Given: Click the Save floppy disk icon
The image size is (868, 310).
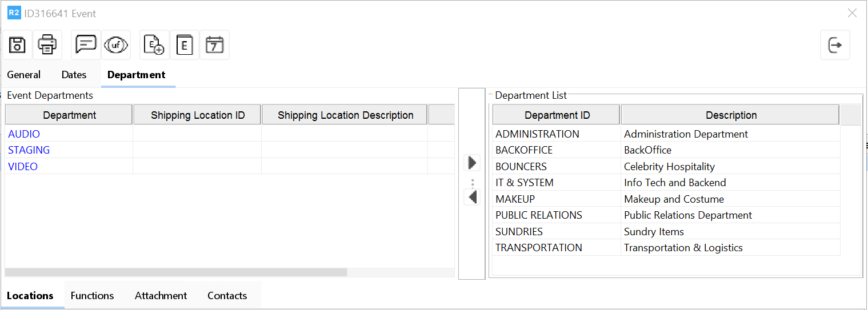Looking at the screenshot, I should click(x=18, y=45).
